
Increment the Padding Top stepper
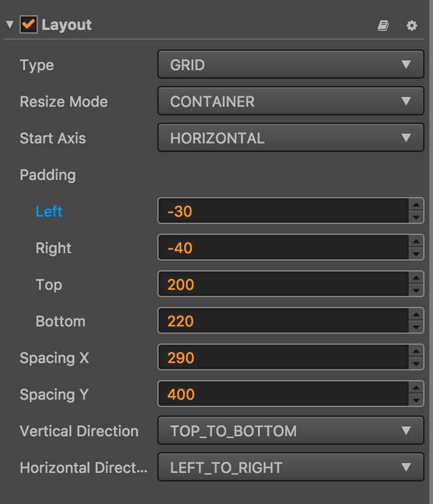[x=417, y=279]
